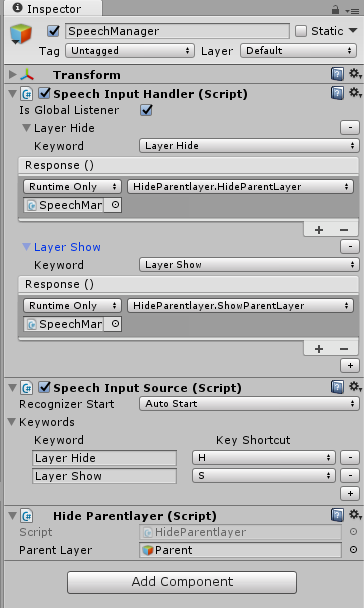Open the HideParentlayer.ShowParentLayer function dropdown
The height and width of the screenshot is (608, 364).
pyautogui.click(x=240, y=306)
